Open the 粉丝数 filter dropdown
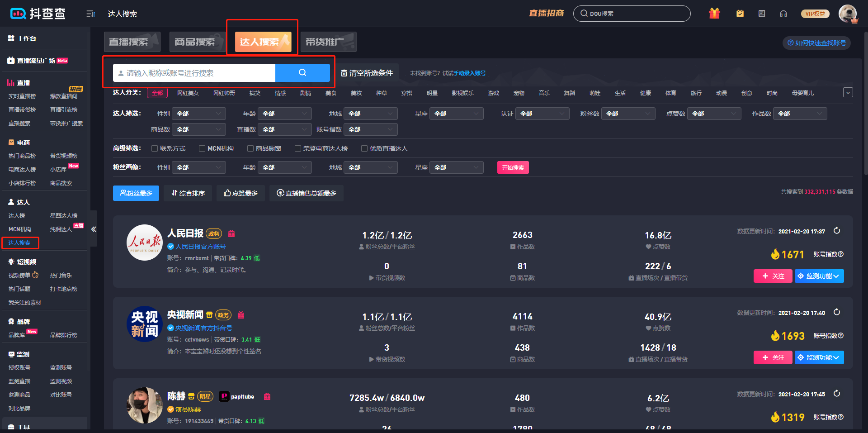This screenshot has width=868, height=433. [628, 114]
